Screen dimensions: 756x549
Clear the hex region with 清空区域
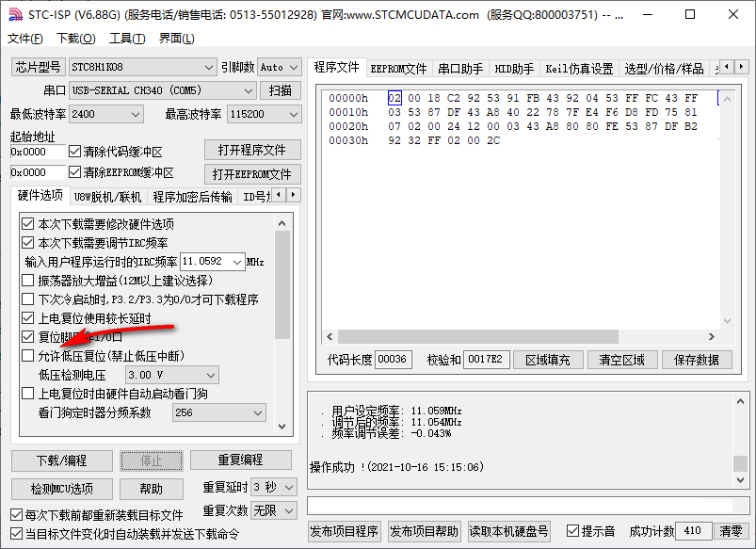coord(622,359)
